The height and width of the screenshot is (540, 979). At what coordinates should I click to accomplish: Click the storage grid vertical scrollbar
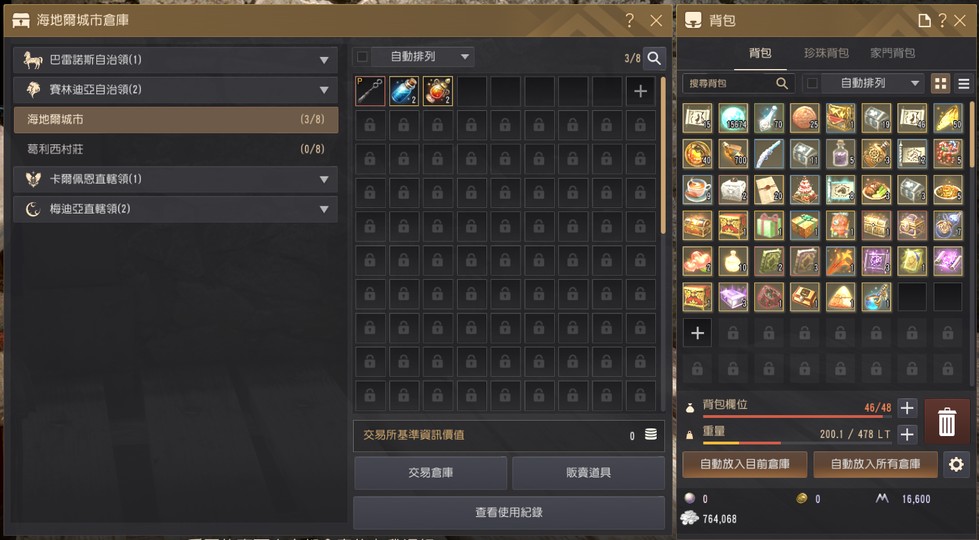[662, 156]
